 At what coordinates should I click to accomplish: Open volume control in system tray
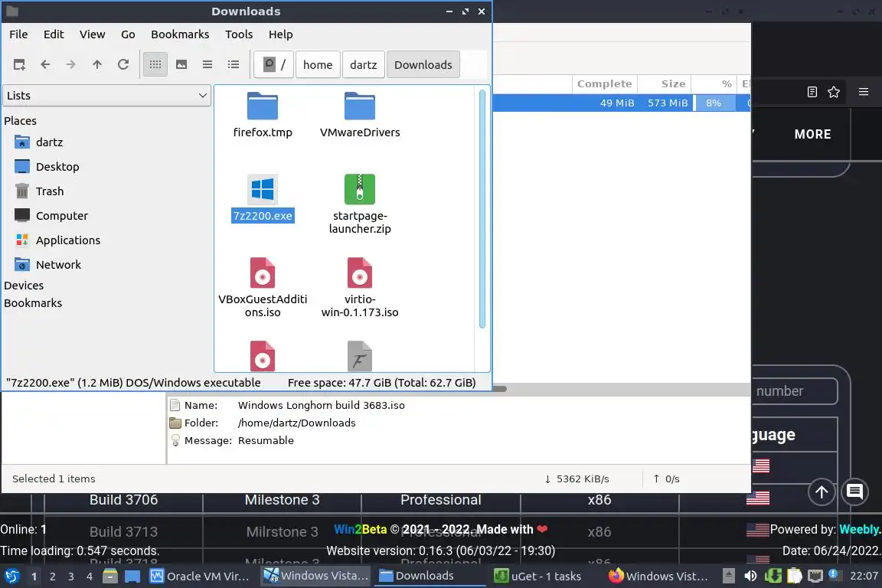pyautogui.click(x=750, y=577)
